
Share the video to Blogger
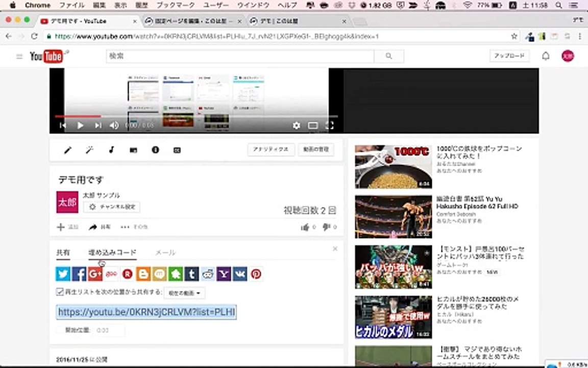143,274
